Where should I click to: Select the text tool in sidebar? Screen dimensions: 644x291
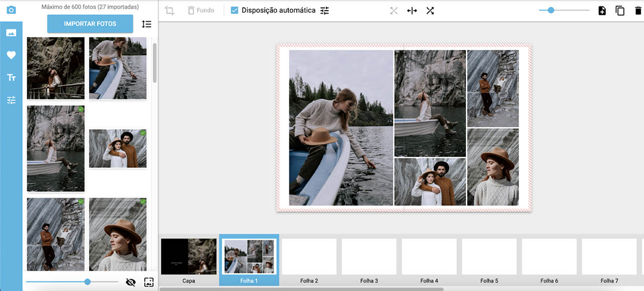point(11,78)
